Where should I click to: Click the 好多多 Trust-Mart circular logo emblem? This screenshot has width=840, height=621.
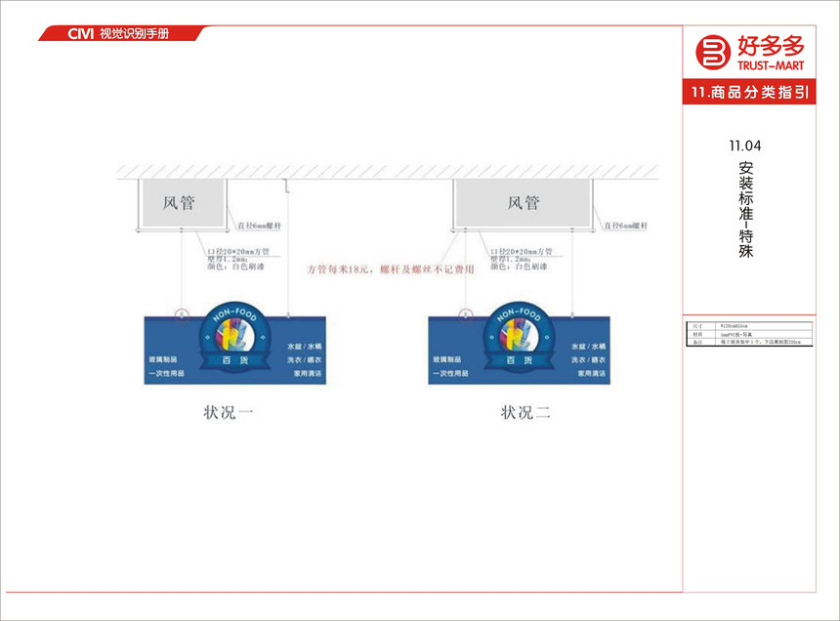pyautogui.click(x=712, y=52)
